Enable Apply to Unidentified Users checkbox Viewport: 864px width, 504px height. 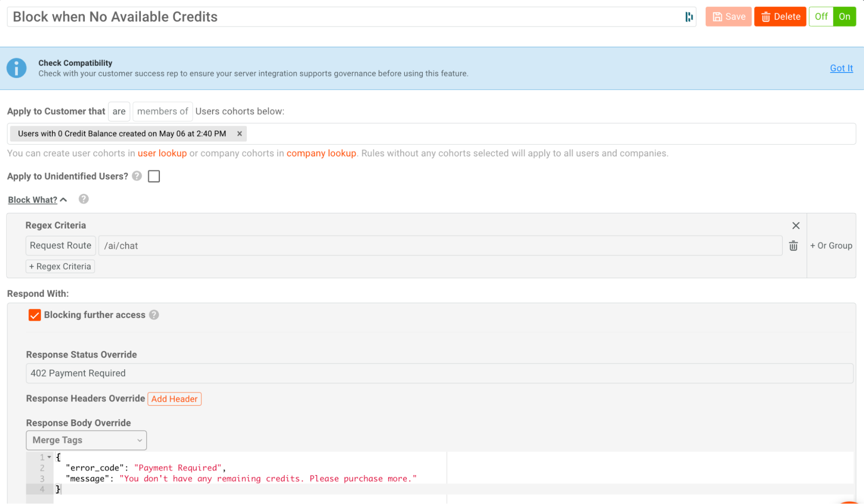pyautogui.click(x=154, y=176)
